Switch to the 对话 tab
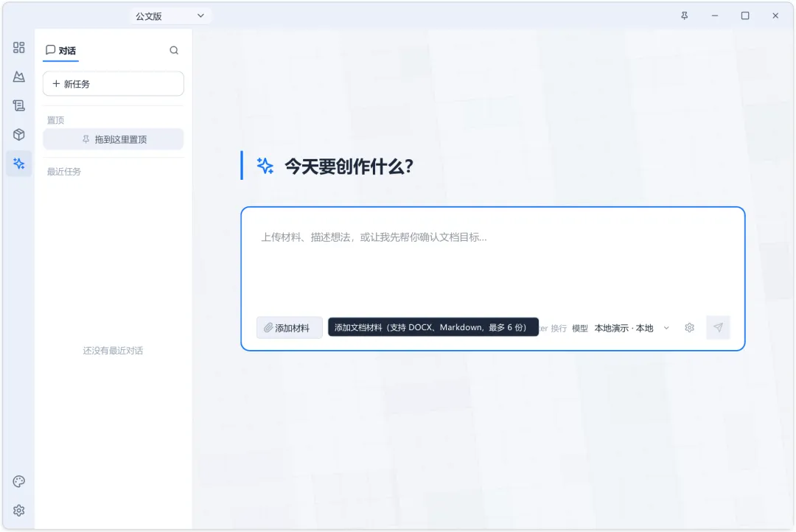Screen dimensions: 796x532 (x=61, y=50)
